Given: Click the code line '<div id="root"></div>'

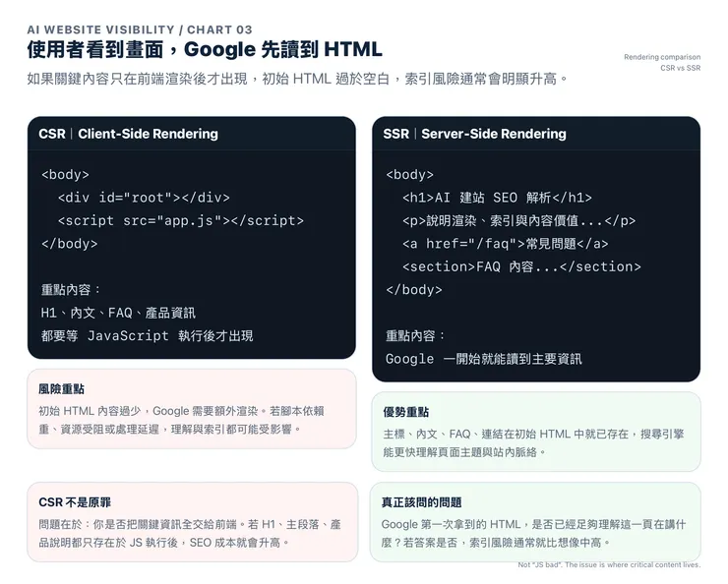Looking at the screenshot, I should [x=144, y=198].
